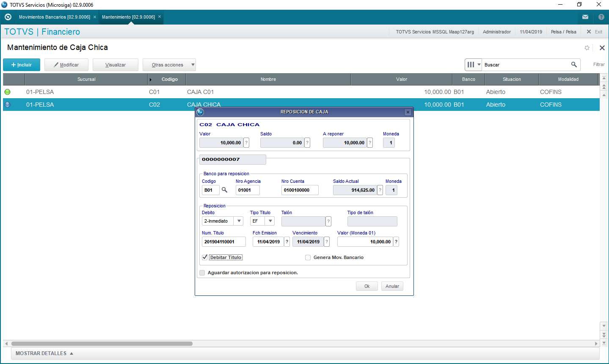The image size is (609, 364).
Task: Close the Reposicion de Caja dialog
Action: coord(408,112)
